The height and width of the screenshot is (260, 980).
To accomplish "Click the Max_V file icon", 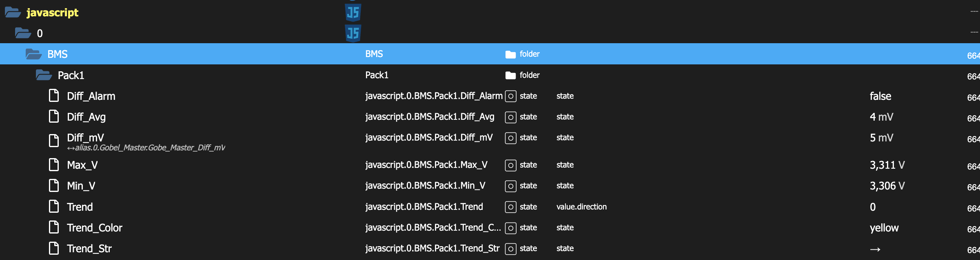I will (54, 165).
